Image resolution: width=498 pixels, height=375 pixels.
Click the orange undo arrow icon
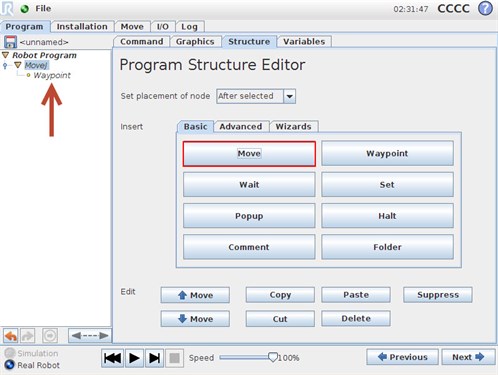(11, 336)
